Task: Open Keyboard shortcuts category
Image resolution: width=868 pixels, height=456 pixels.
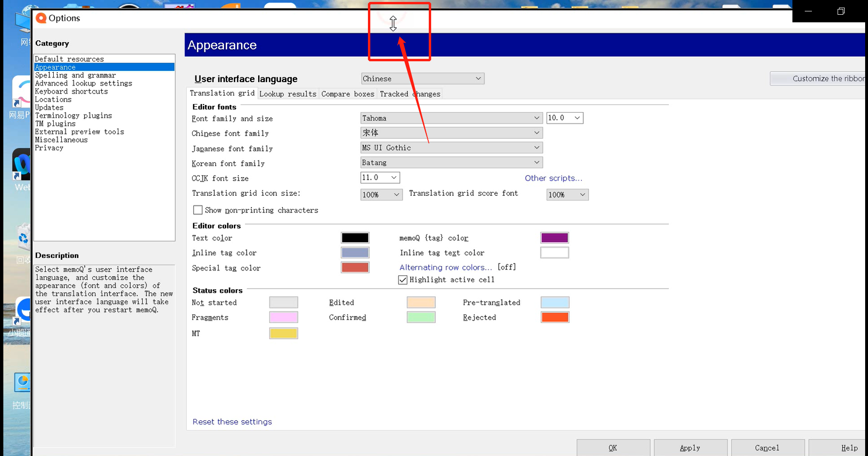Action: (x=104, y=91)
